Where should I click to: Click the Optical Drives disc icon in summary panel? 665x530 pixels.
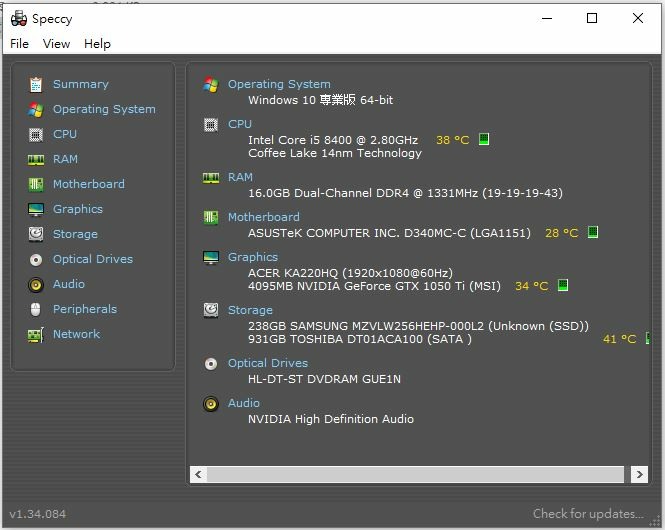pyautogui.click(x=211, y=364)
